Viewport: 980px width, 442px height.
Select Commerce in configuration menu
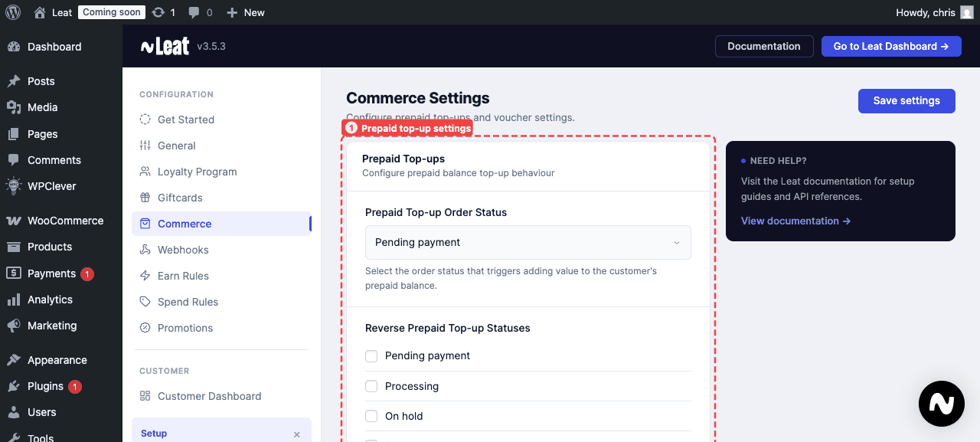(x=222, y=224)
